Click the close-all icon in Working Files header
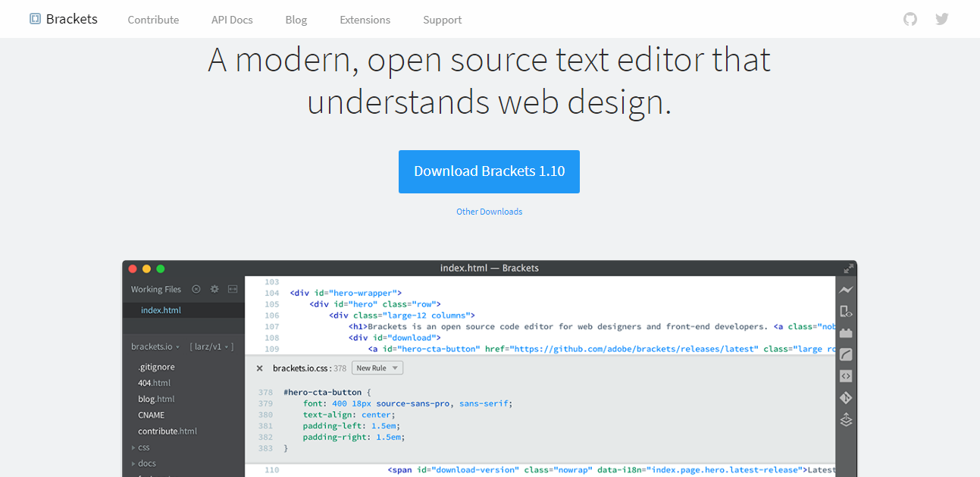The image size is (980, 477). click(x=196, y=289)
